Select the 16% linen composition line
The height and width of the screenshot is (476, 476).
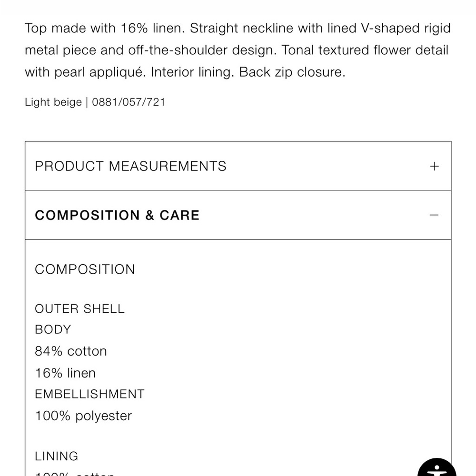coord(65,373)
